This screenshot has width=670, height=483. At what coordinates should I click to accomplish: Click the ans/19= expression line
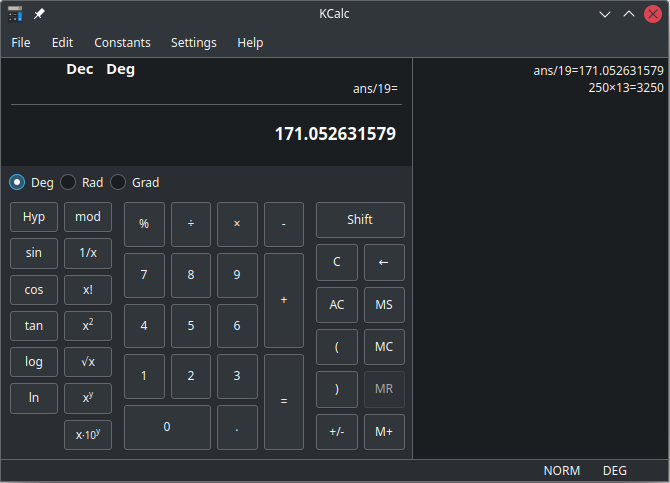[x=375, y=88]
